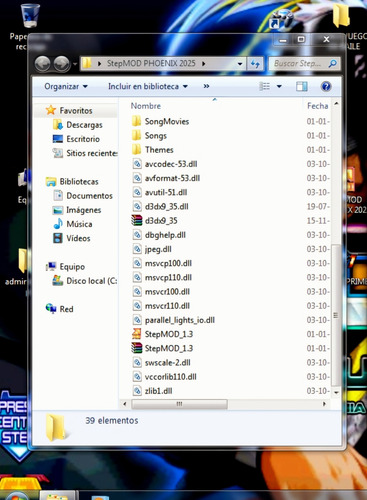Click the Back navigation arrow button

tap(42, 63)
